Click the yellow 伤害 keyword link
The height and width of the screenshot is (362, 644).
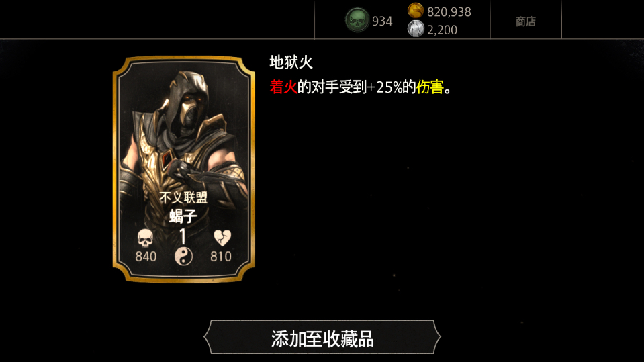pyautogui.click(x=430, y=87)
